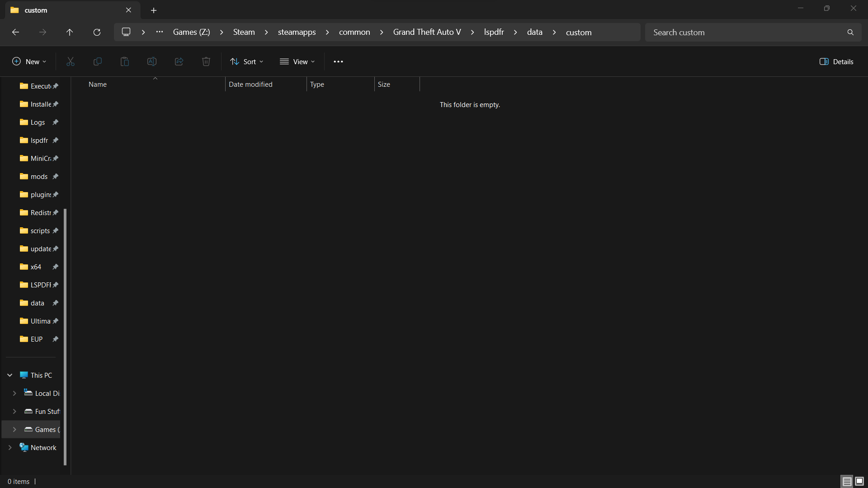
Task: Open plugins folder in sidebar
Action: (40, 195)
